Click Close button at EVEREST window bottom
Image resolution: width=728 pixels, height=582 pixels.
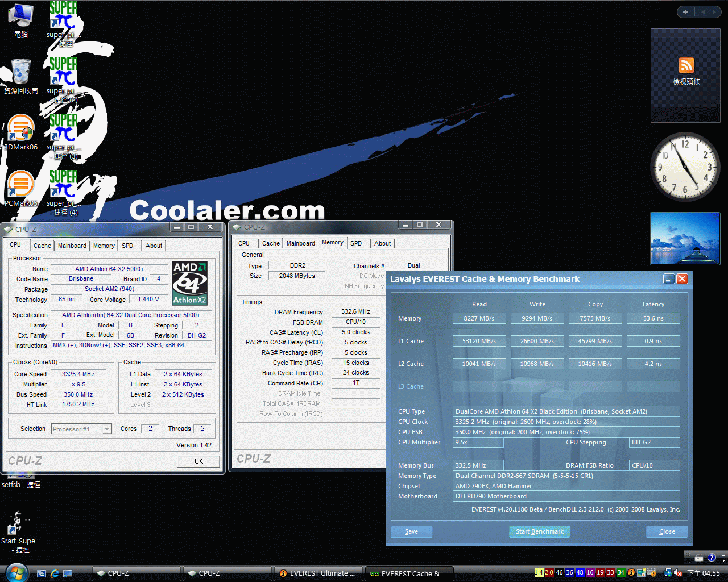[x=667, y=532]
